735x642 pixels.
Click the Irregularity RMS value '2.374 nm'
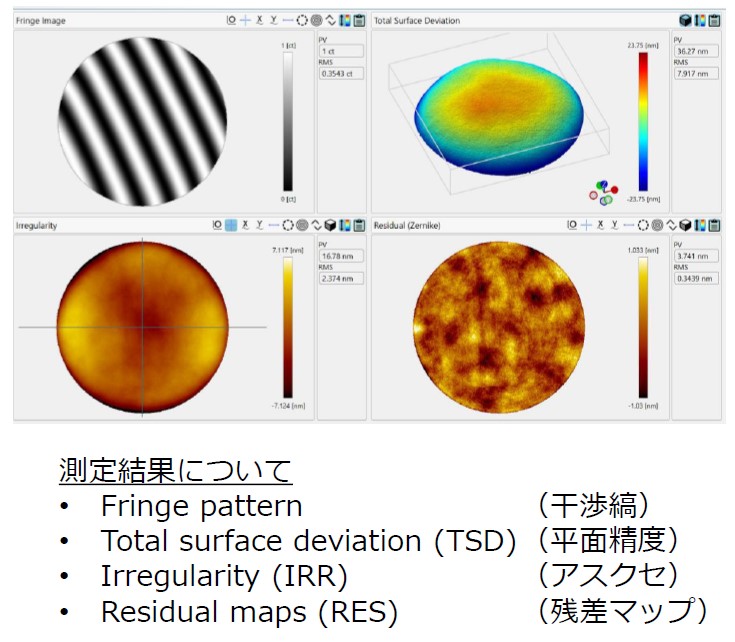tap(341, 278)
